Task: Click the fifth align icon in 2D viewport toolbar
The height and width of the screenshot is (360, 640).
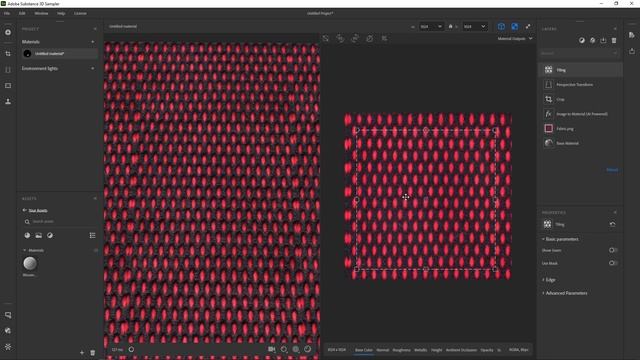Action: point(384,38)
